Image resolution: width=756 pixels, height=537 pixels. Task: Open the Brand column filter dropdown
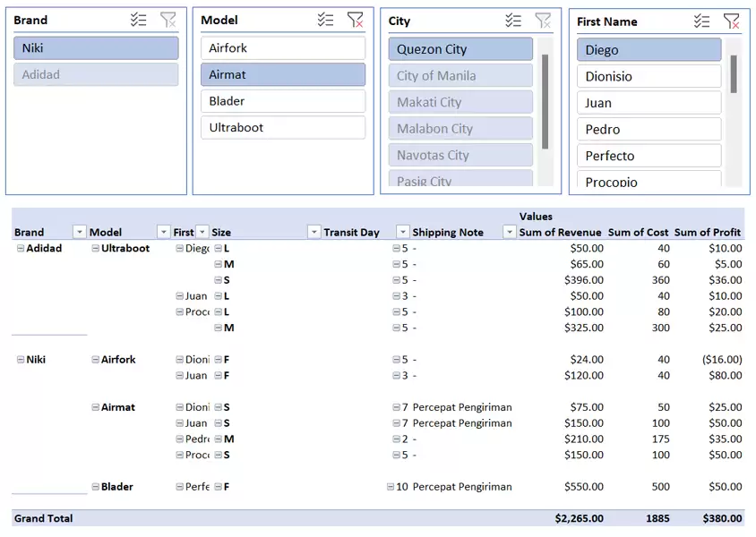(79, 232)
